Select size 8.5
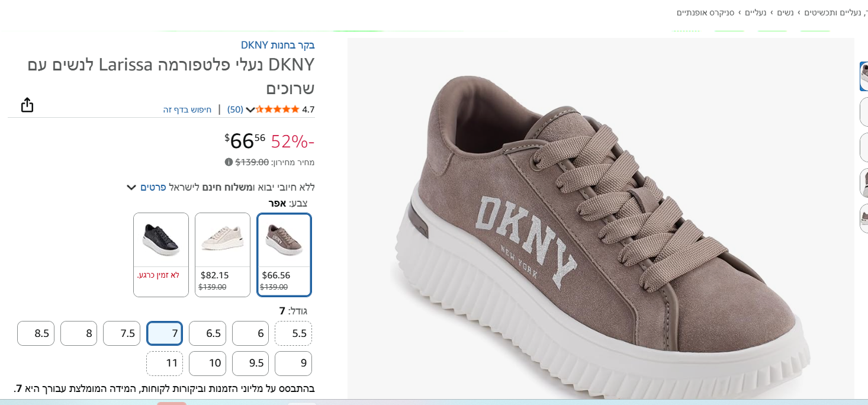The height and width of the screenshot is (405, 868). tap(36, 333)
